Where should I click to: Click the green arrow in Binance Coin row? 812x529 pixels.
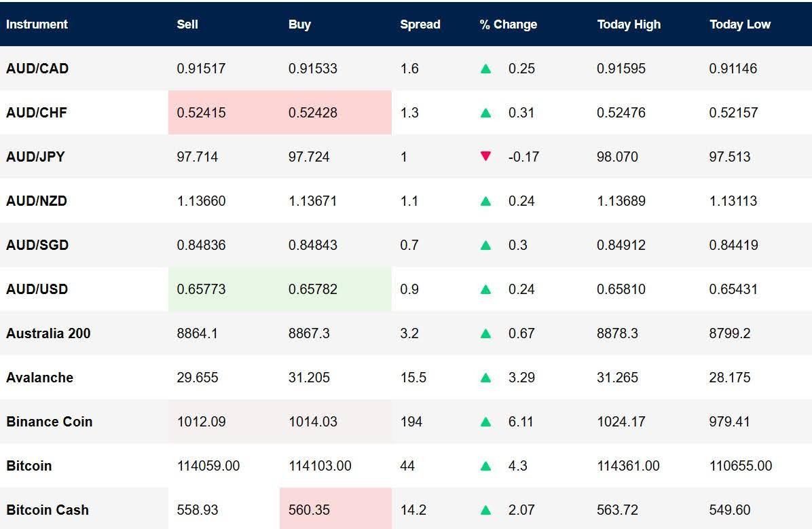485,422
